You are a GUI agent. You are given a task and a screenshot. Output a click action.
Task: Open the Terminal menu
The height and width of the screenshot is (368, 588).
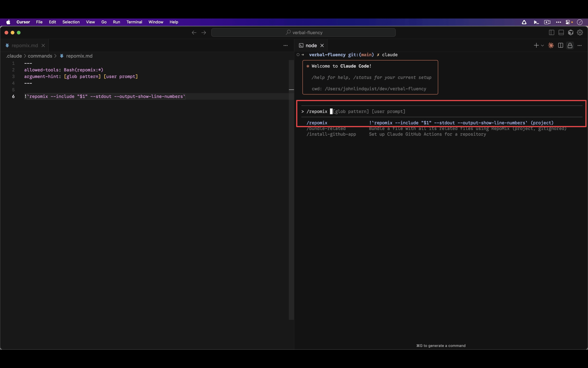pyautogui.click(x=134, y=22)
